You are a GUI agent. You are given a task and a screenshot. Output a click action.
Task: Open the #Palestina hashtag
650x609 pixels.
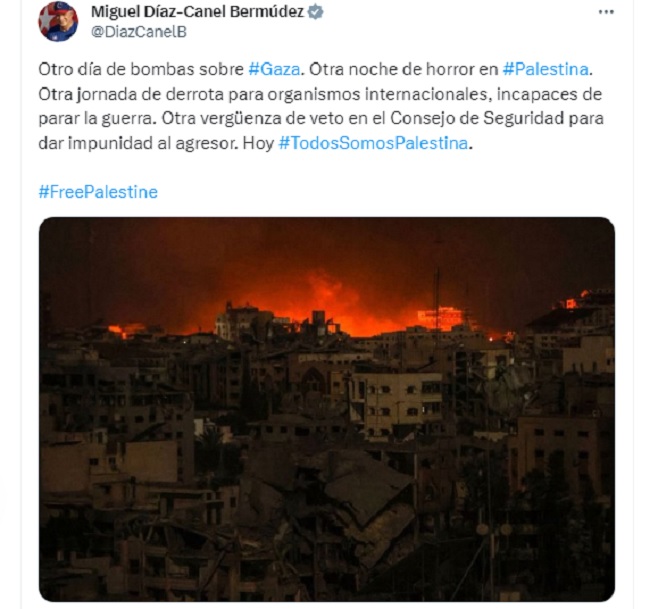pyautogui.click(x=546, y=69)
